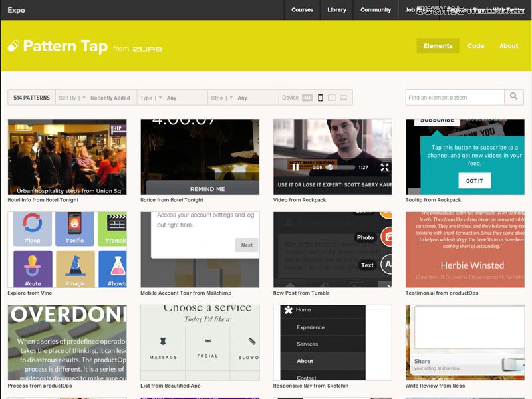Filter patterns by phone device icon
The width and height of the screenshot is (532, 399).
point(320,98)
